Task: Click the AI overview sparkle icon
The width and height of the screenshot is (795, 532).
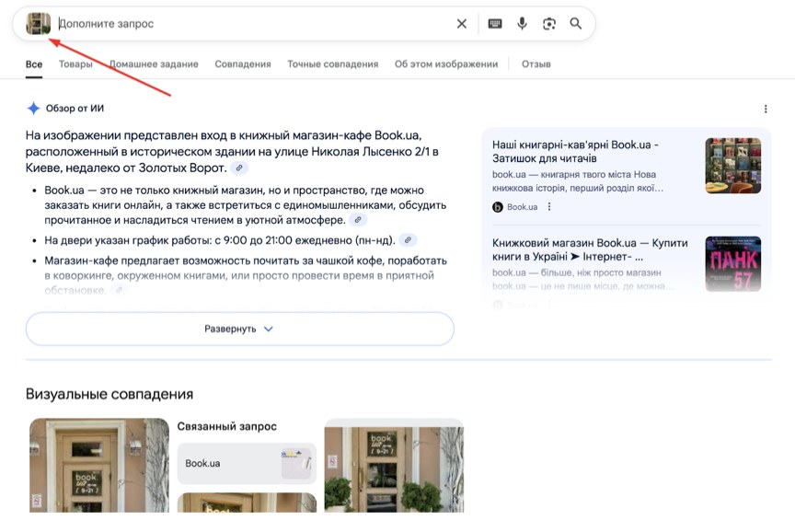Action: tap(33, 108)
